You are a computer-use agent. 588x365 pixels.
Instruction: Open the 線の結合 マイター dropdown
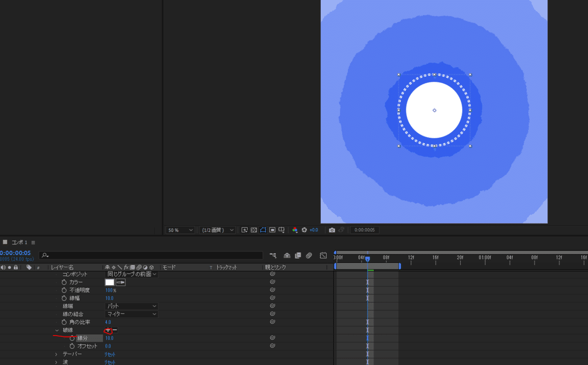coord(132,314)
